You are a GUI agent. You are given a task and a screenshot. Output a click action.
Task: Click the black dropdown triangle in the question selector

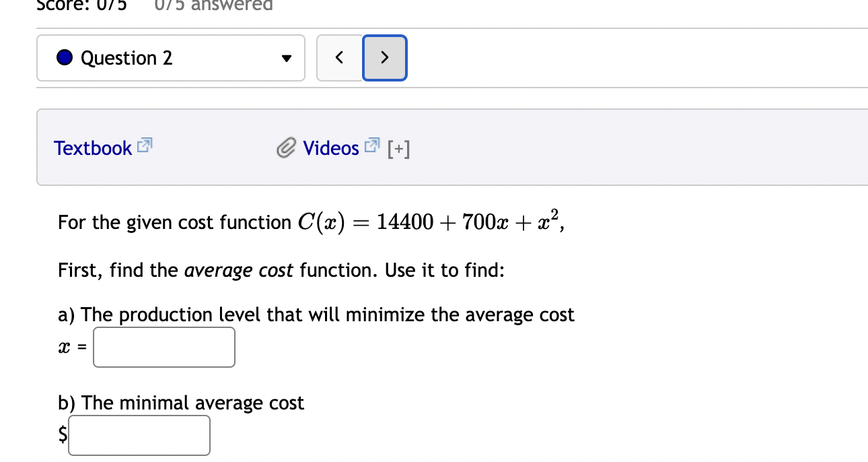(x=286, y=58)
